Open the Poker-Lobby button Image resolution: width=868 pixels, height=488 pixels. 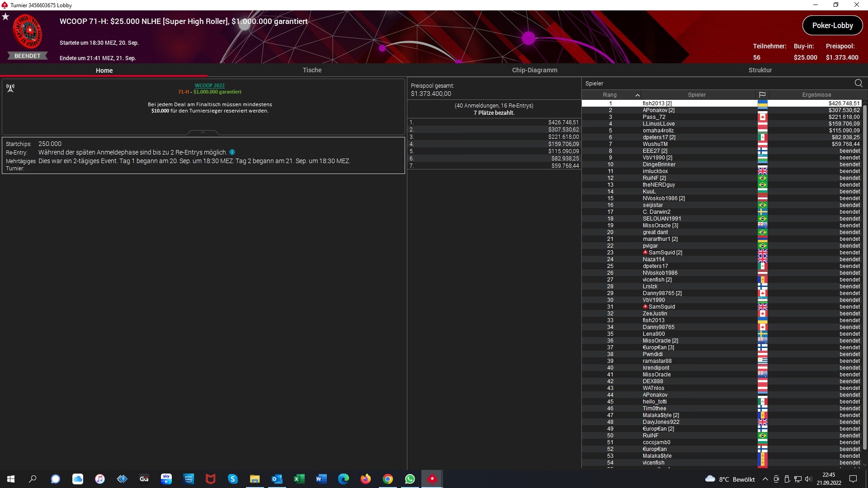coord(832,25)
